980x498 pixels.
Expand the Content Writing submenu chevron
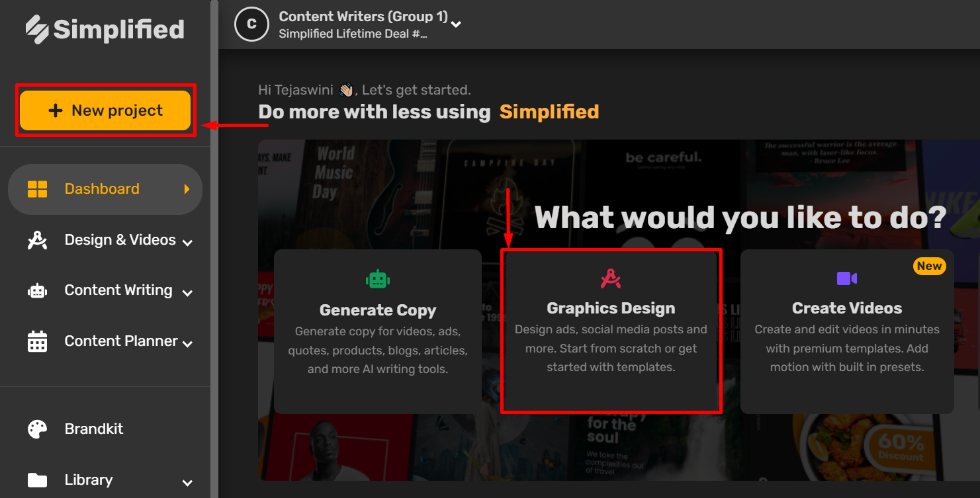click(188, 293)
